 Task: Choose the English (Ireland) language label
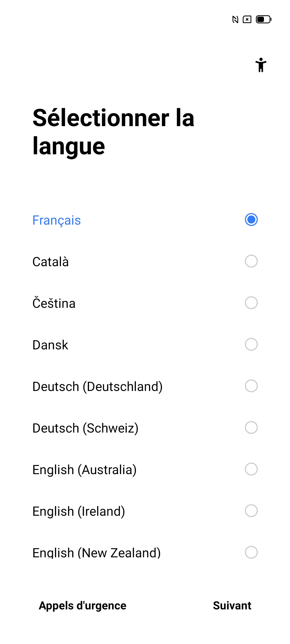79,511
